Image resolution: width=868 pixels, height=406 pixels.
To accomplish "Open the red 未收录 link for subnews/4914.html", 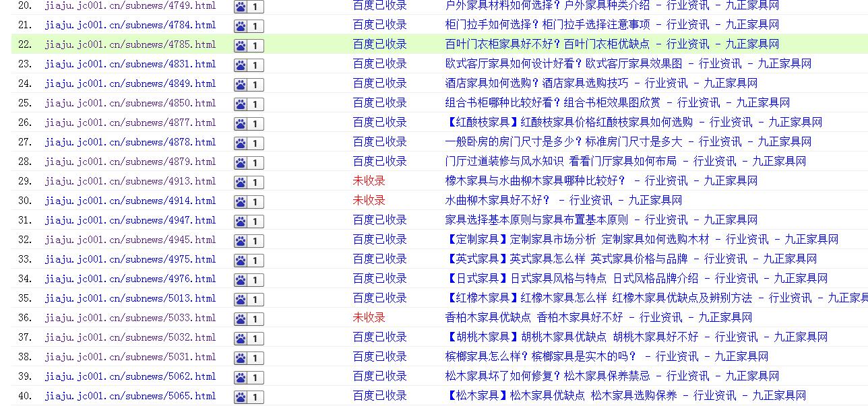I will (x=369, y=201).
